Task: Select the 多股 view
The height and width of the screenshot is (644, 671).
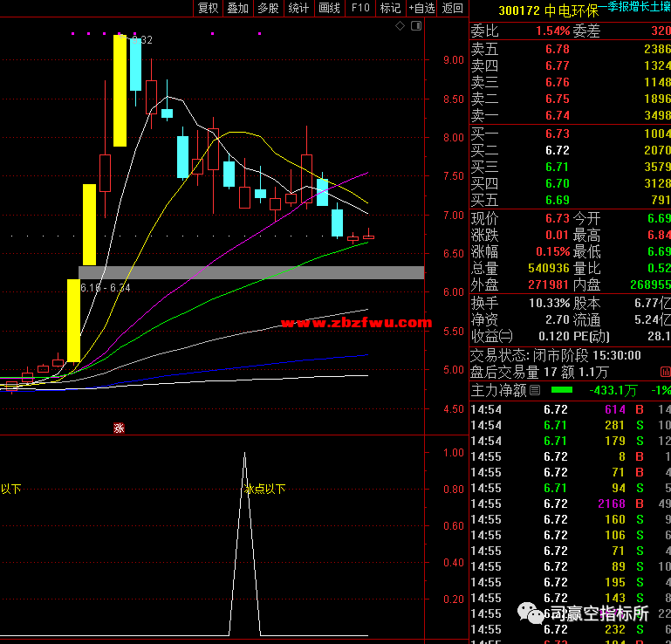Action: [269, 8]
